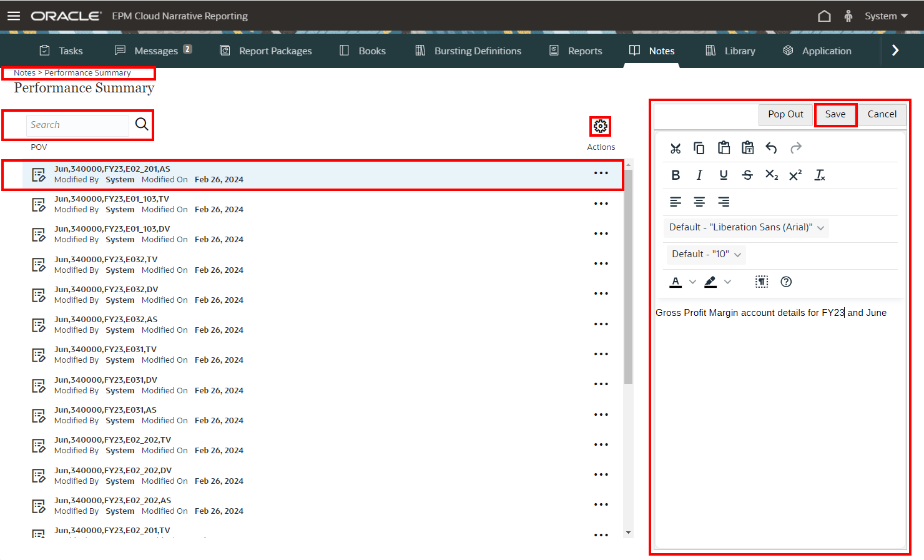This screenshot has height=560, width=924.
Task: Toggle bold formatting
Action: (x=676, y=175)
